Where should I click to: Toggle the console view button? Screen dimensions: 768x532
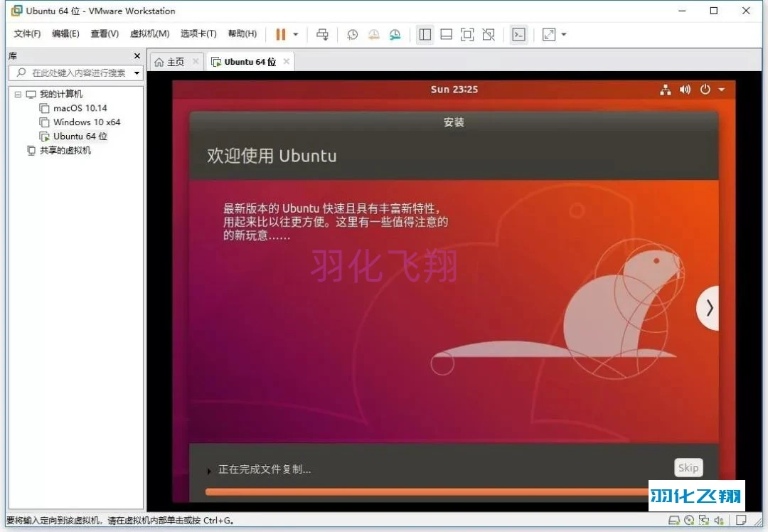coord(518,34)
